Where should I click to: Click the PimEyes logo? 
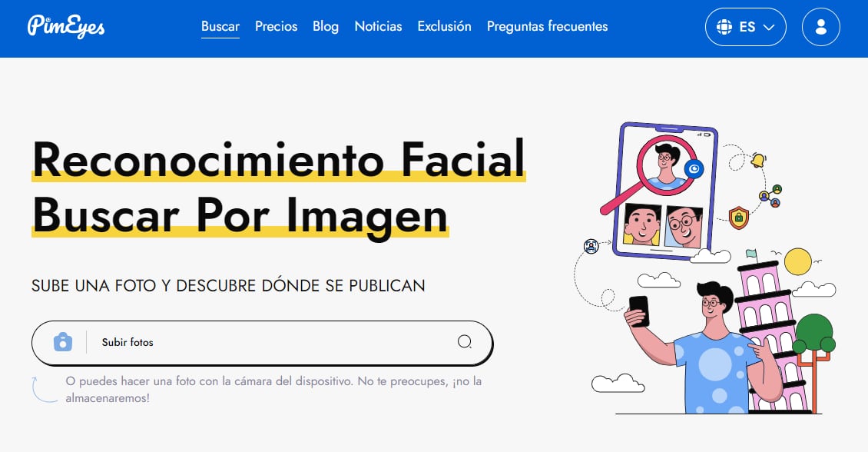[66, 27]
